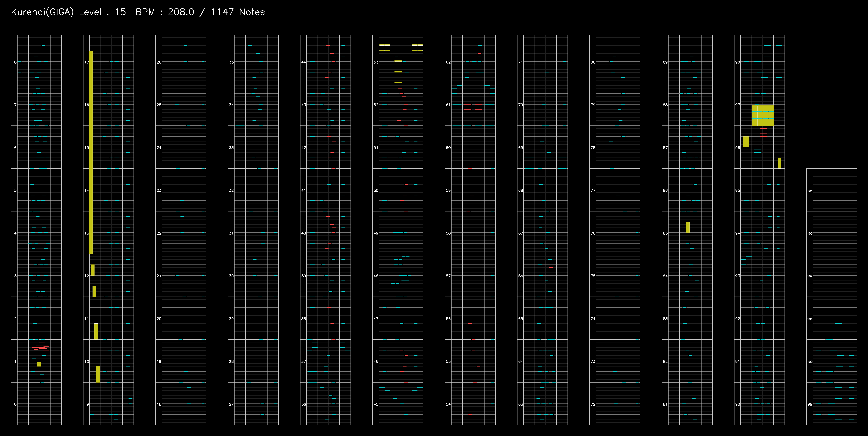Select measure number 99 label

click(x=810, y=404)
